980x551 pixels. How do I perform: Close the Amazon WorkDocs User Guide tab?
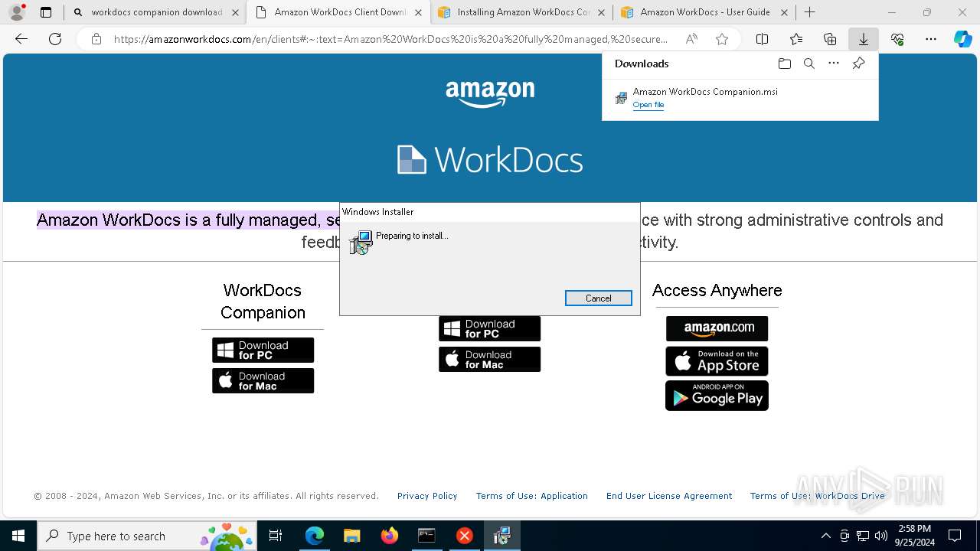tap(784, 12)
